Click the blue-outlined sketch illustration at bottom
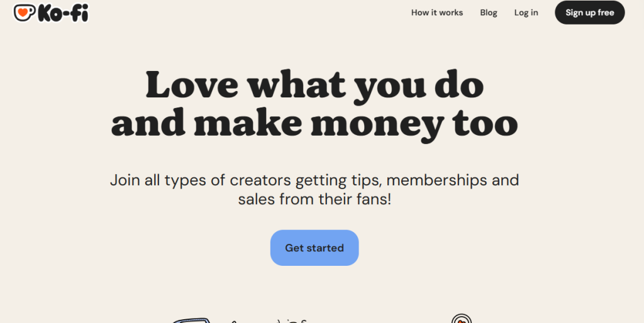Screen dimensions: 644x323 pyautogui.click(x=191, y=320)
